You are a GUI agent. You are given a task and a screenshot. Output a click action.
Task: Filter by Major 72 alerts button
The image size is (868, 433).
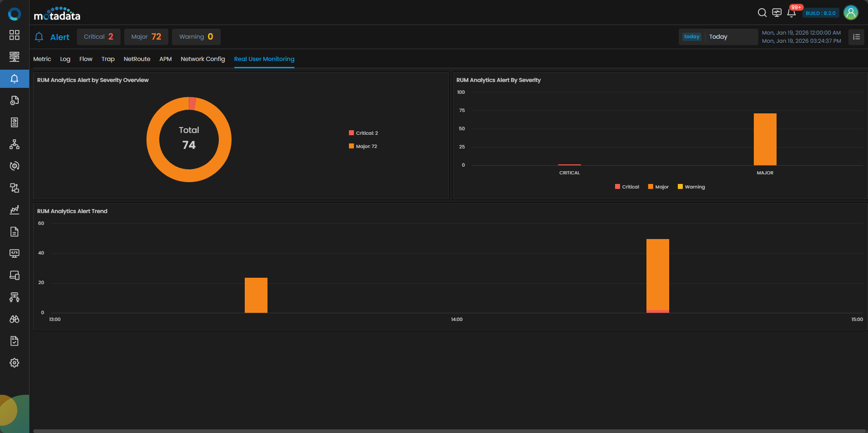(x=146, y=37)
